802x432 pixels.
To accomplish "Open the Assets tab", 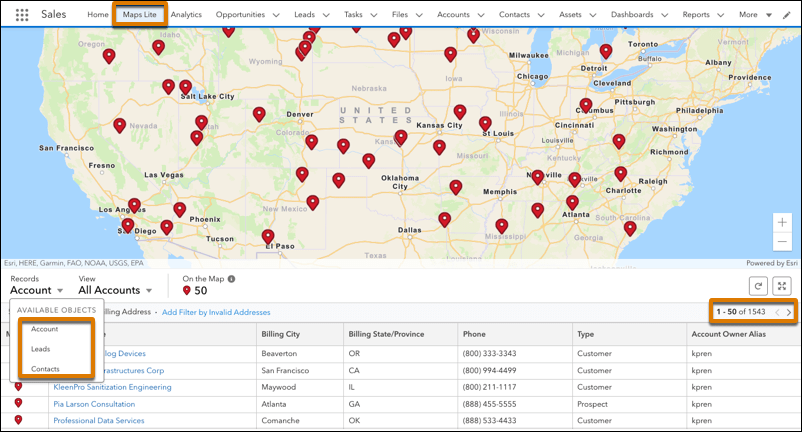I will point(570,15).
